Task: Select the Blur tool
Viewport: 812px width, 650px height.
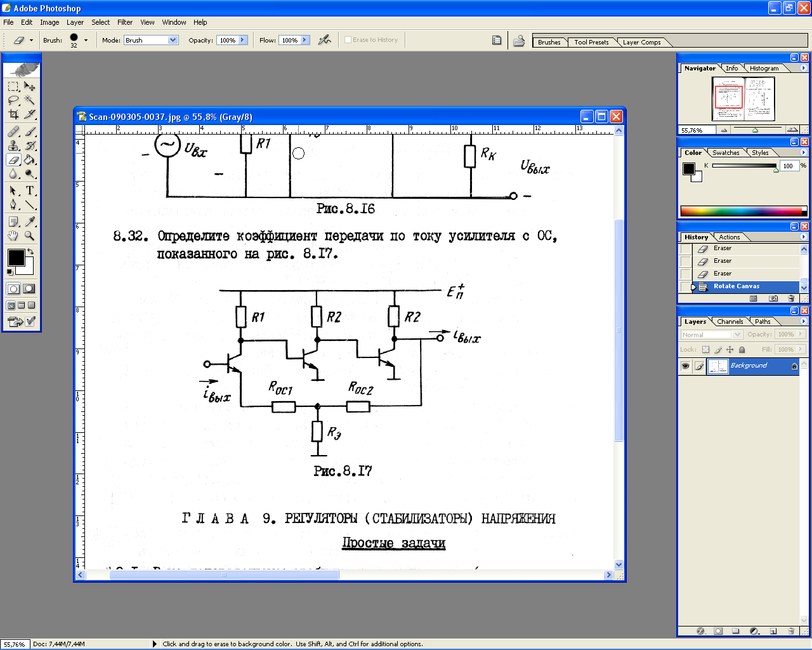Action: 13,173
